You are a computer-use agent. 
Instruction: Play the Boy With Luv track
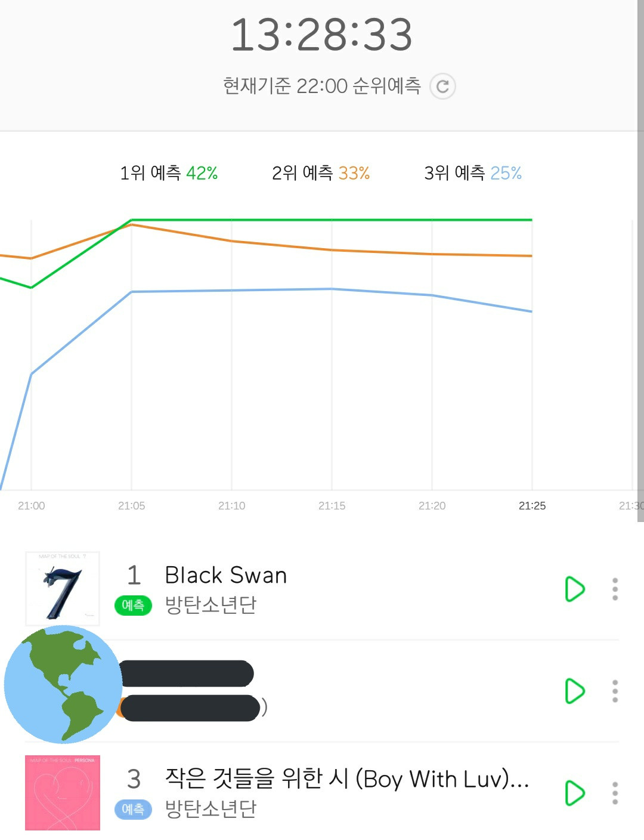[x=574, y=793]
